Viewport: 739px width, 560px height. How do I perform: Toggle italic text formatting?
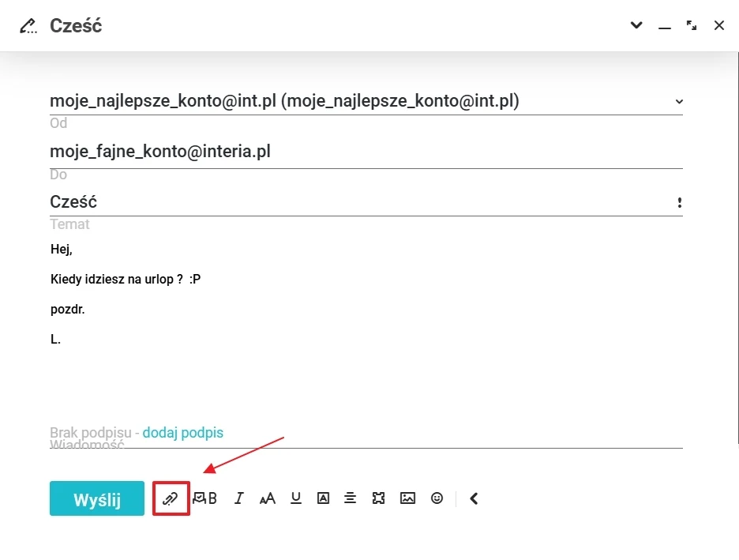tap(239, 498)
